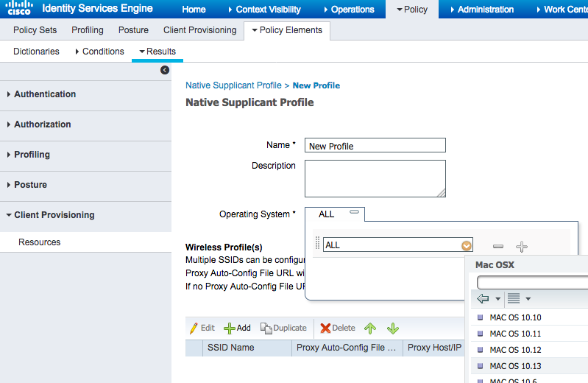Sort by the SSID Name column header
Screen dimensions: 588x383
pos(247,348)
